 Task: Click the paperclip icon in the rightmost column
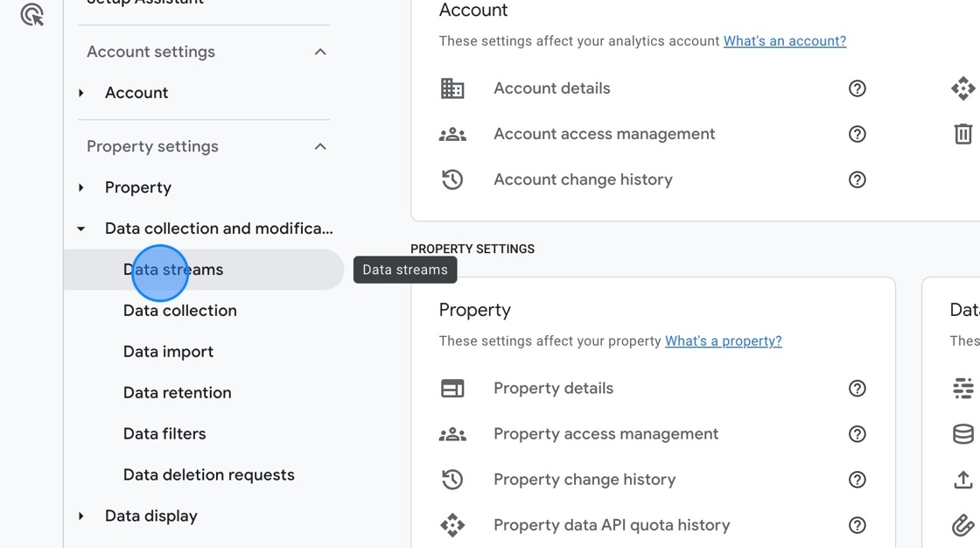[962, 526]
